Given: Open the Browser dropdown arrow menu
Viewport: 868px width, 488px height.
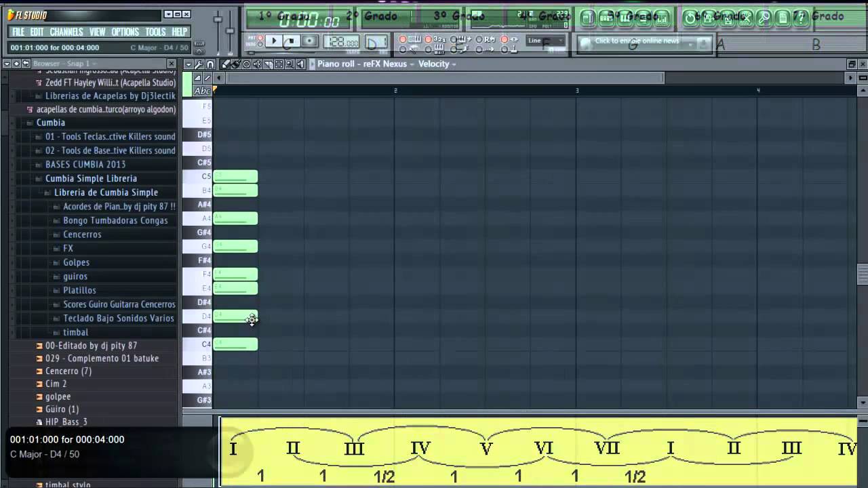Looking at the screenshot, I should point(7,63).
